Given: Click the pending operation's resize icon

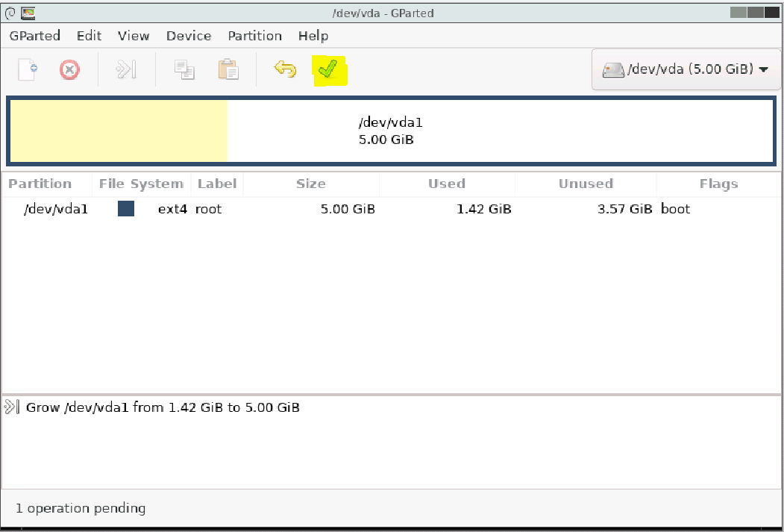Looking at the screenshot, I should (x=11, y=407).
